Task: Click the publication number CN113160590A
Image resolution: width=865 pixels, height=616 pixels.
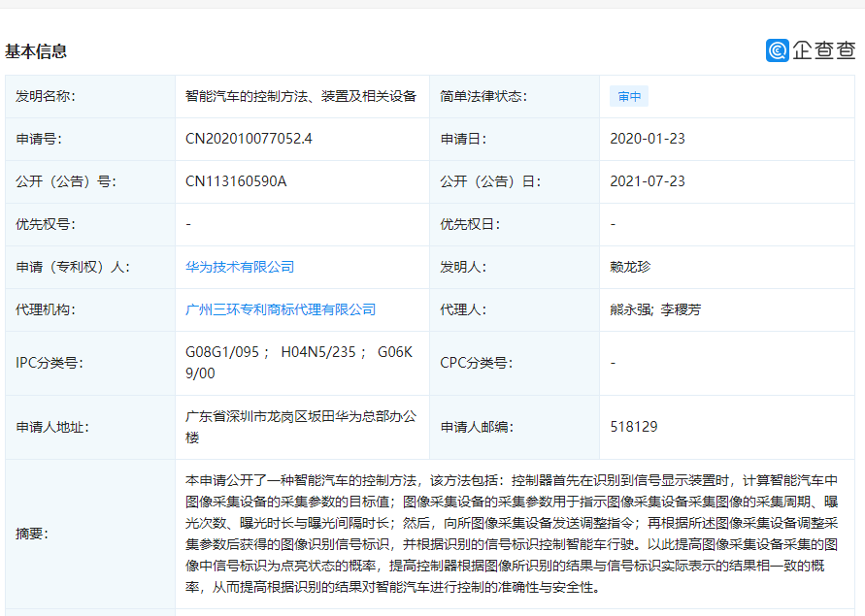Action: click(238, 181)
